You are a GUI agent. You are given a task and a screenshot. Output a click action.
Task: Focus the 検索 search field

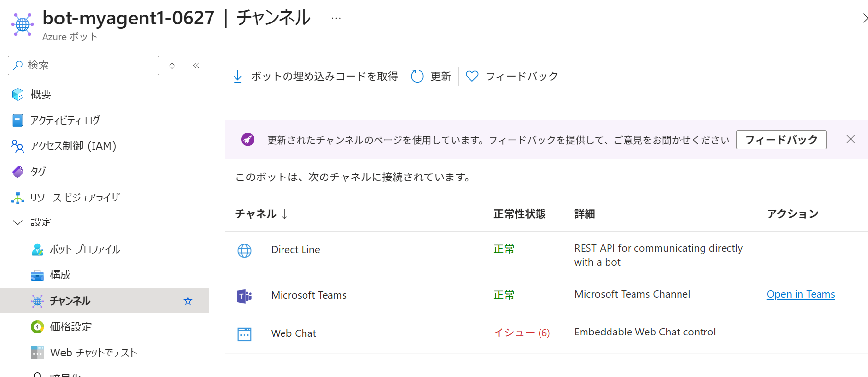[83, 65]
